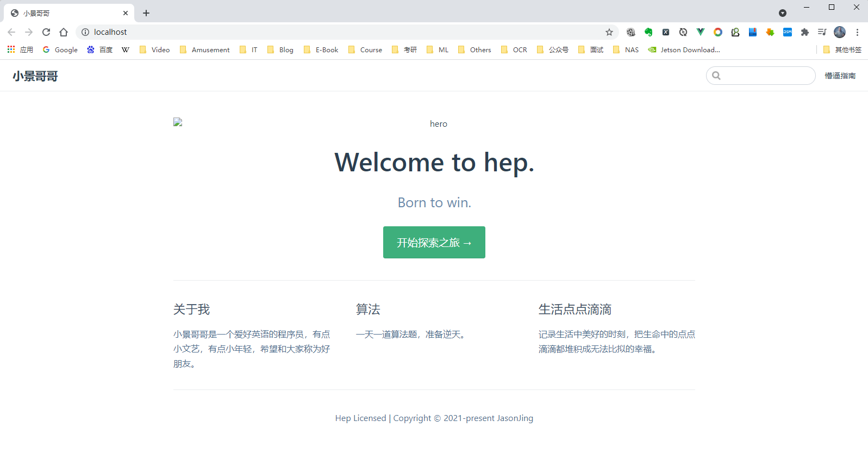
Task: Open the 惜逼指南 navigation link
Action: tap(840, 76)
